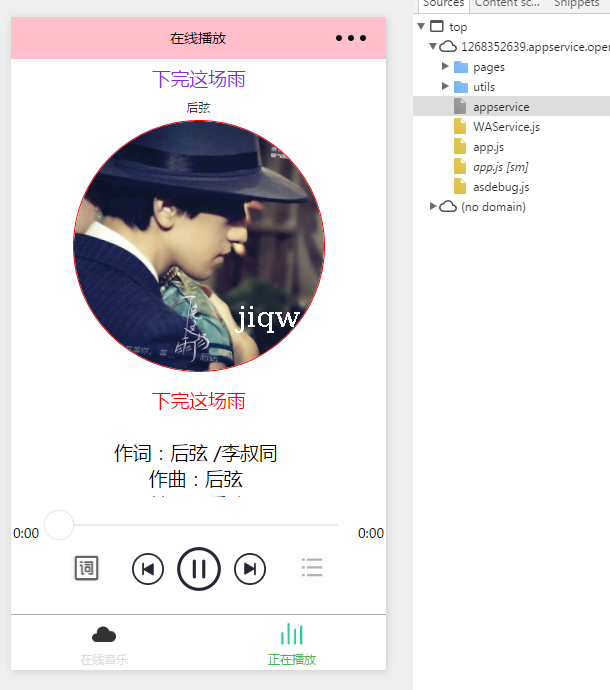Skip to the next track

click(x=250, y=569)
